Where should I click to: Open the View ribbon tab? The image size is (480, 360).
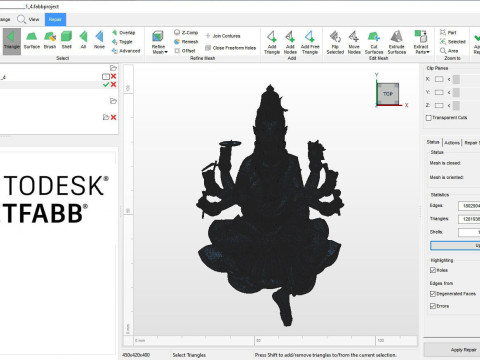coord(28,19)
